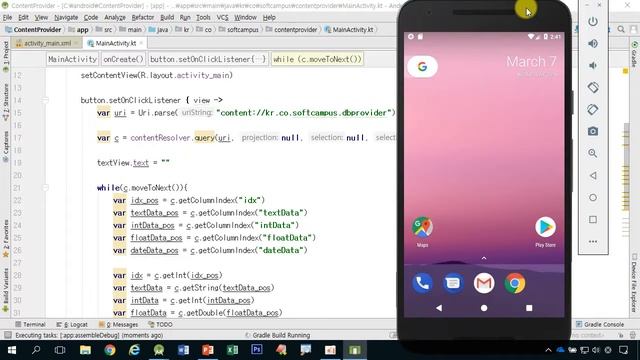Click the softcampus breadcrumb
Image resolution: width=640 pixels, height=360 pixels.
click(x=239, y=29)
